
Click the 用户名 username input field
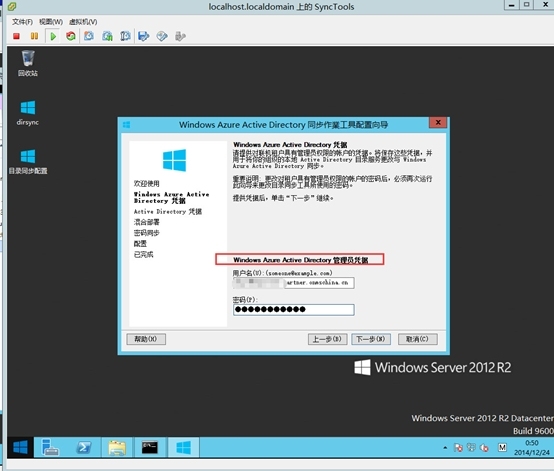tap(294, 283)
